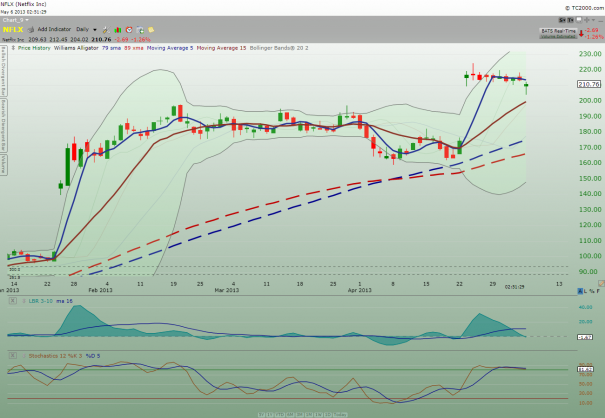
Task: Open the Chart_9 tab dropdown
Action: click(15, 20)
